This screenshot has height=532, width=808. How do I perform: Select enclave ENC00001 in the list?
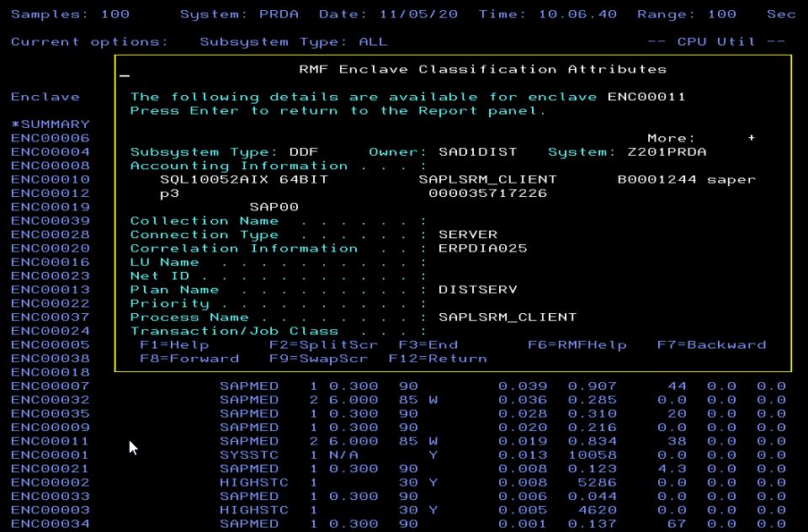point(50,455)
